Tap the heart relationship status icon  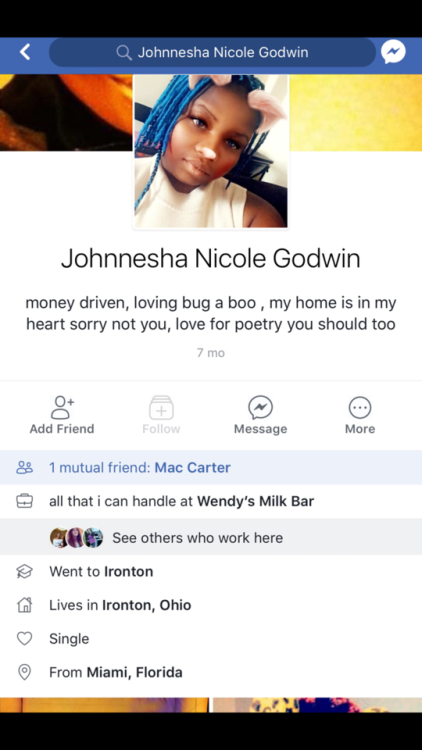(24, 639)
